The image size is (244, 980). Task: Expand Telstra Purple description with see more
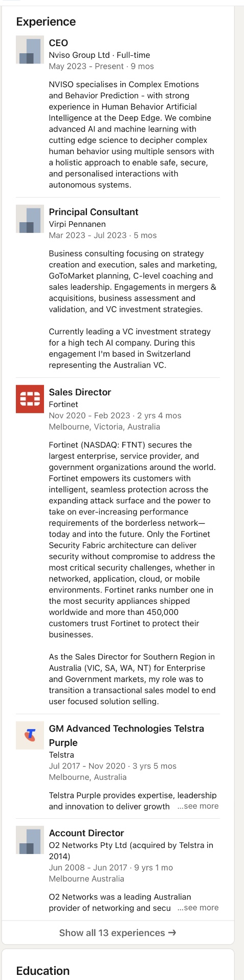click(x=198, y=806)
